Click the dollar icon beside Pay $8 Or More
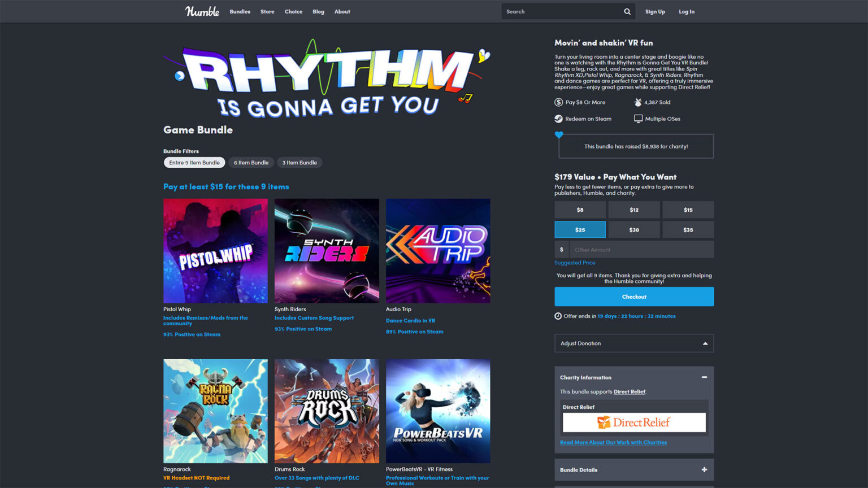Screen dimensions: 868x488 click(x=558, y=102)
